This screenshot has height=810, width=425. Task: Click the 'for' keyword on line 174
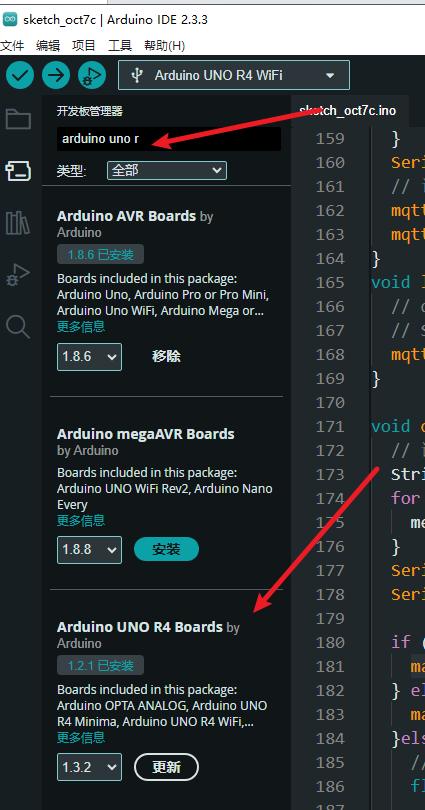tap(405, 499)
